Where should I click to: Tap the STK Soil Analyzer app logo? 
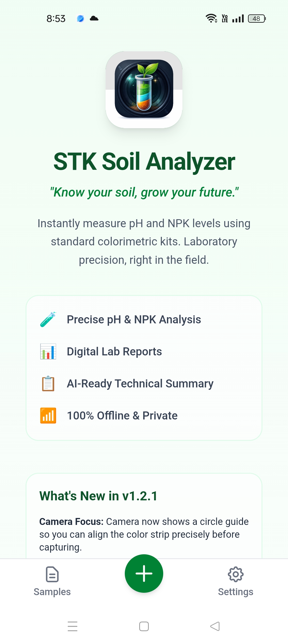(x=144, y=89)
